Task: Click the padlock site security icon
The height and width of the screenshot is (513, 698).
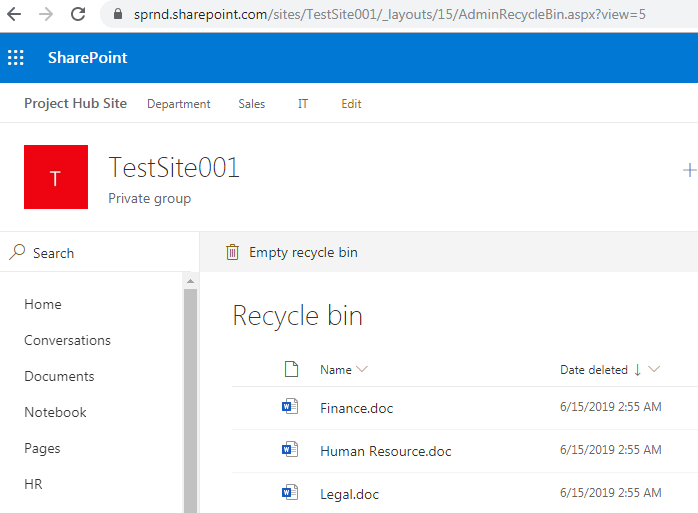Action: 118,14
